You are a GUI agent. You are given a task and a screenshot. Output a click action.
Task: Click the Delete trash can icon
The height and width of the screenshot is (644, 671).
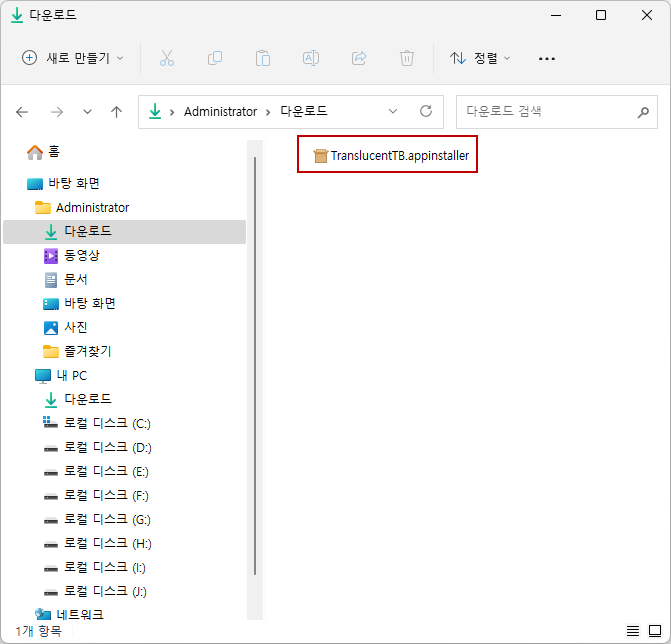[x=407, y=58]
